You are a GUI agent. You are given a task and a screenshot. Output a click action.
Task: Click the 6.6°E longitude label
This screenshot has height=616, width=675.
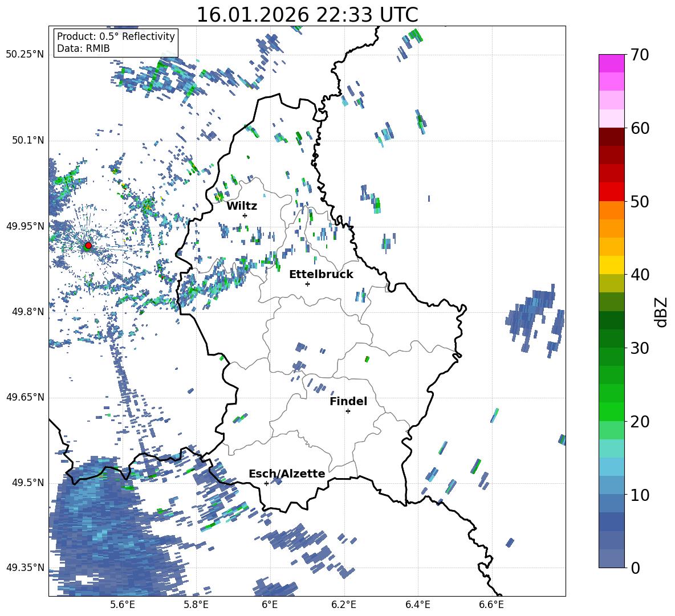point(491,605)
